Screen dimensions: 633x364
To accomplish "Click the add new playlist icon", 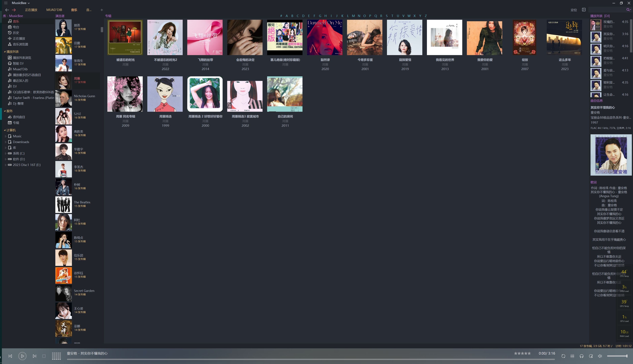I will (x=101, y=10).
